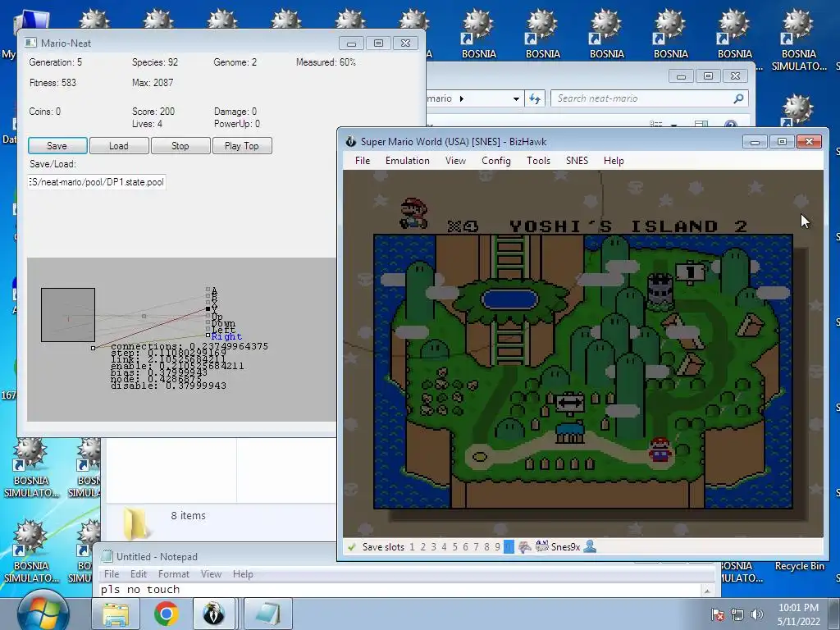840x630 pixels.
Task: Select save slot 8 in BizHawk
Action: (x=486, y=547)
